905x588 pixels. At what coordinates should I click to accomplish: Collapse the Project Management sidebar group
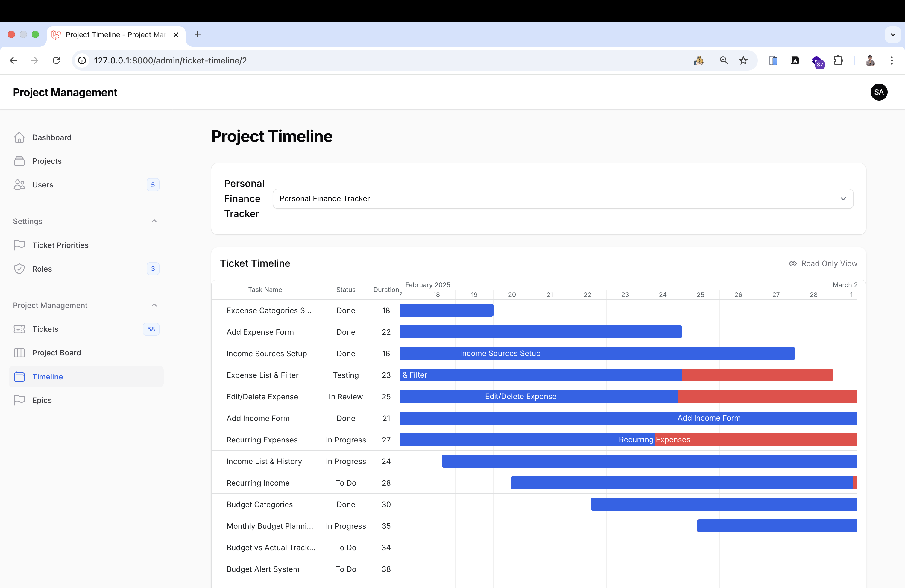coord(154,305)
